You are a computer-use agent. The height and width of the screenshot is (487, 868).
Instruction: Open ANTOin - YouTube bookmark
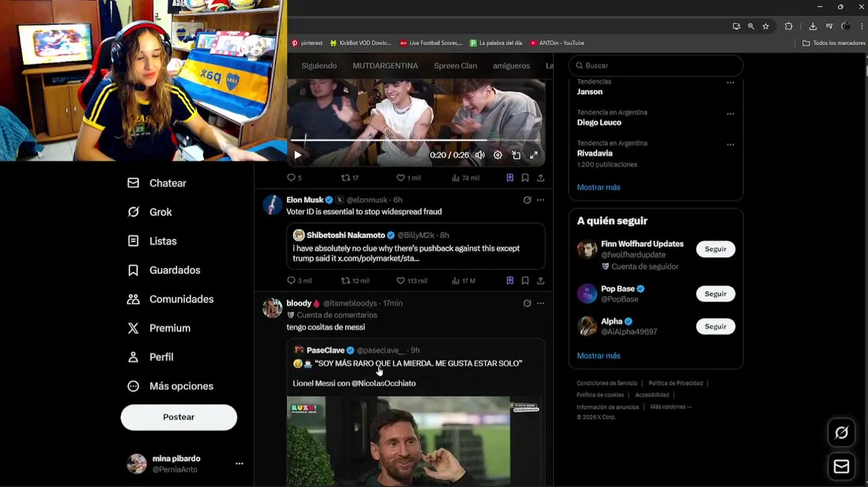pos(557,43)
